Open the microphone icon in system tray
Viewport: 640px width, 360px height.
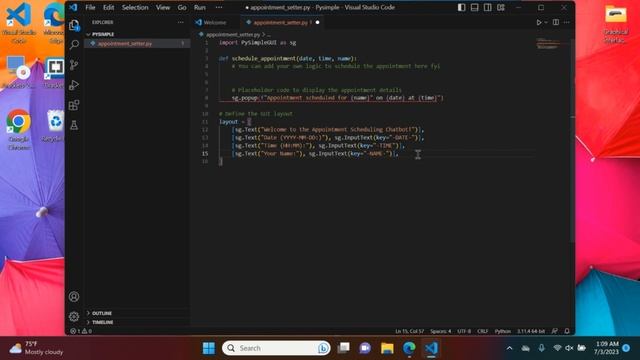click(541, 348)
